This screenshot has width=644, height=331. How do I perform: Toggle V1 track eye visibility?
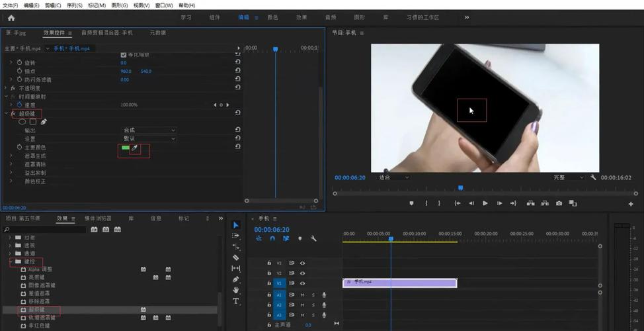point(302,283)
